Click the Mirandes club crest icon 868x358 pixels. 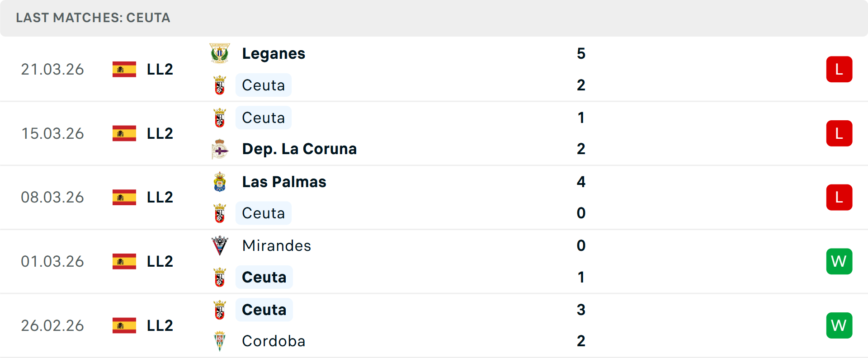220,245
